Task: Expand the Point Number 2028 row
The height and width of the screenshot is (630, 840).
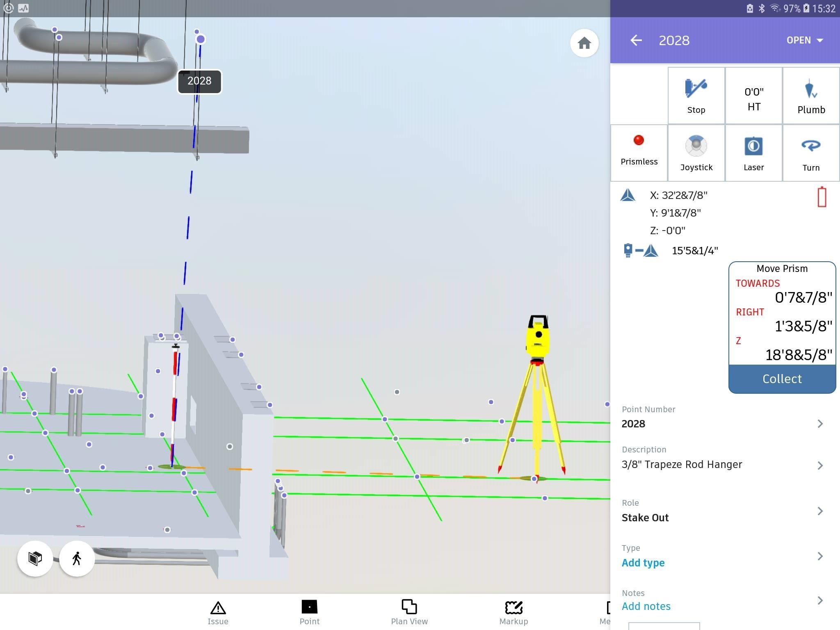Action: [x=725, y=418]
